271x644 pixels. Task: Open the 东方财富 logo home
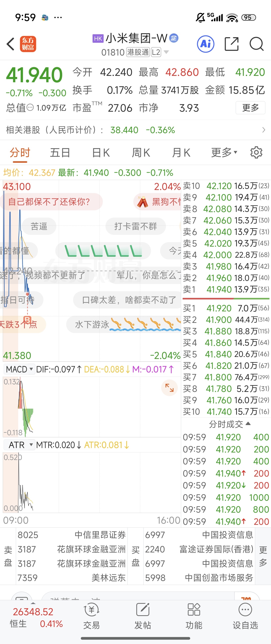[x=28, y=44]
